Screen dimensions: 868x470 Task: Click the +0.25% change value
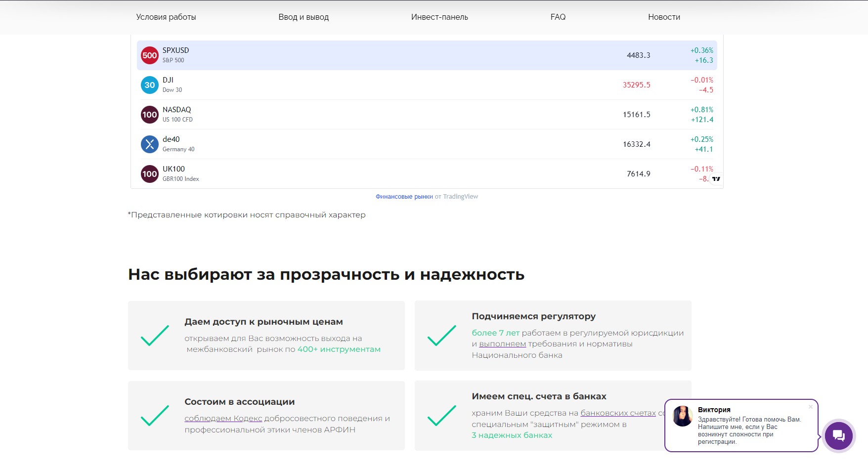(702, 139)
